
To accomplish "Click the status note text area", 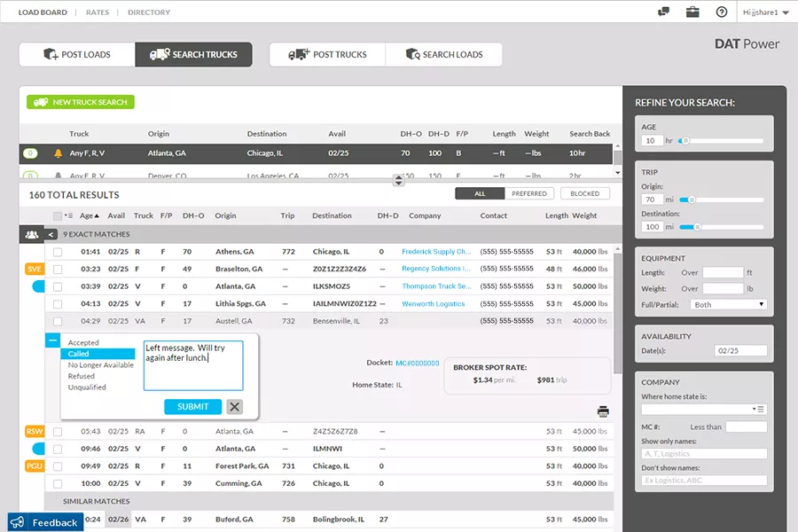I will (193, 365).
